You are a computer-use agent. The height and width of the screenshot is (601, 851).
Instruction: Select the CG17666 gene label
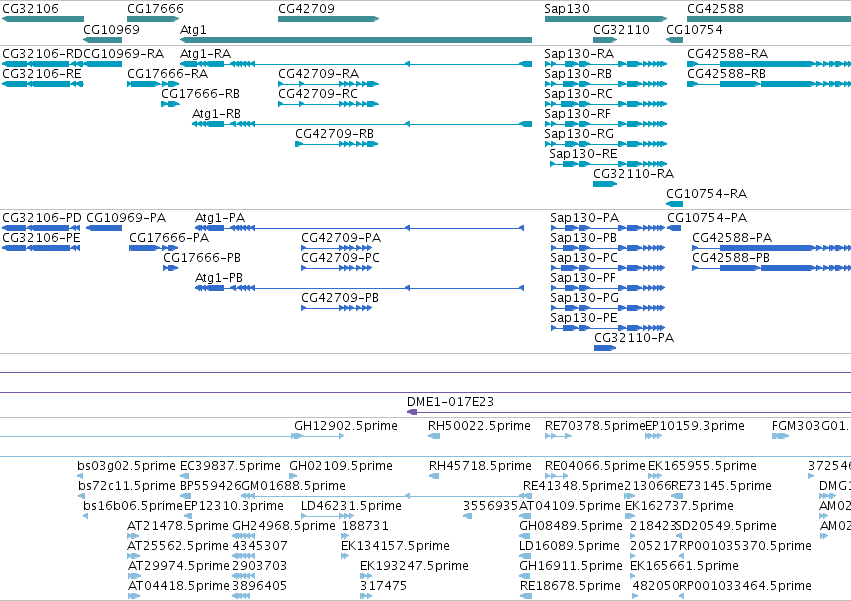click(155, 9)
